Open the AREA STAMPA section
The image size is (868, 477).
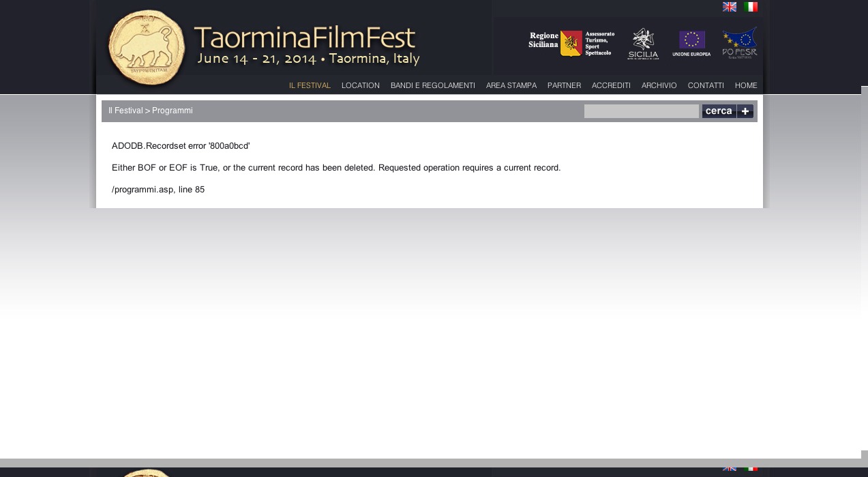click(511, 85)
